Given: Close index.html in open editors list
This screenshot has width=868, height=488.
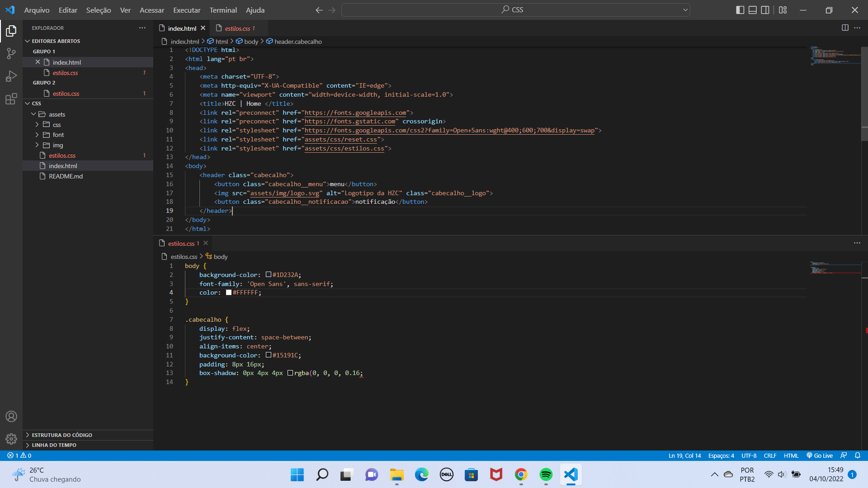Looking at the screenshot, I should click(38, 62).
